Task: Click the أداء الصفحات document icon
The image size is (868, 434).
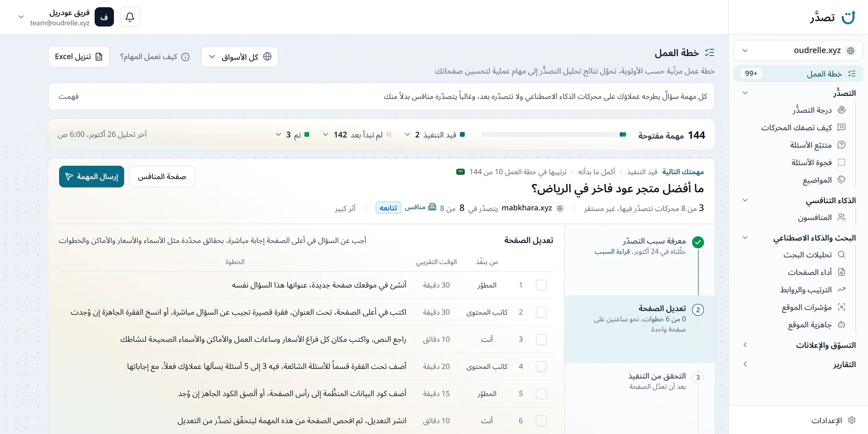Action: click(841, 272)
